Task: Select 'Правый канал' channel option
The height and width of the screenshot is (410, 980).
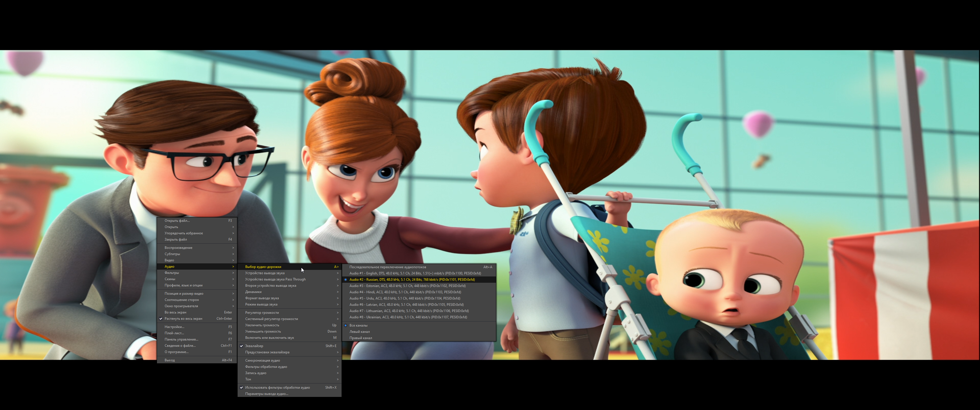Action: (360, 338)
